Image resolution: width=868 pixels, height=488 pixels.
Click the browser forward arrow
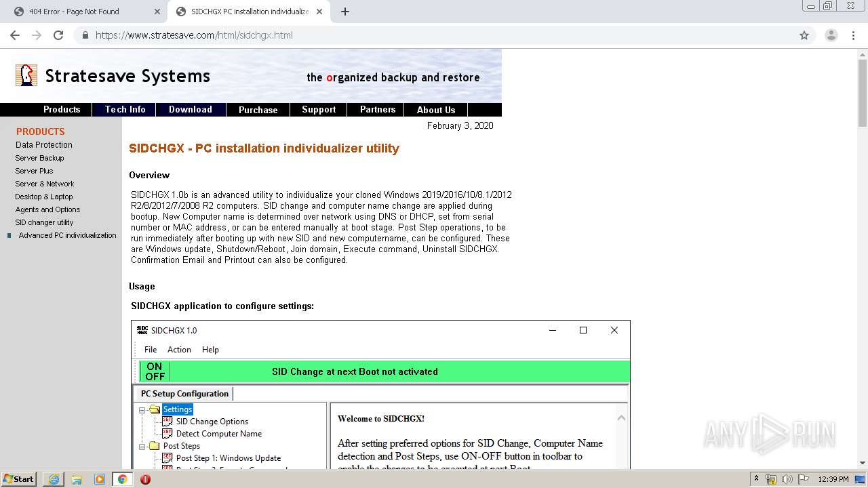coord(37,35)
